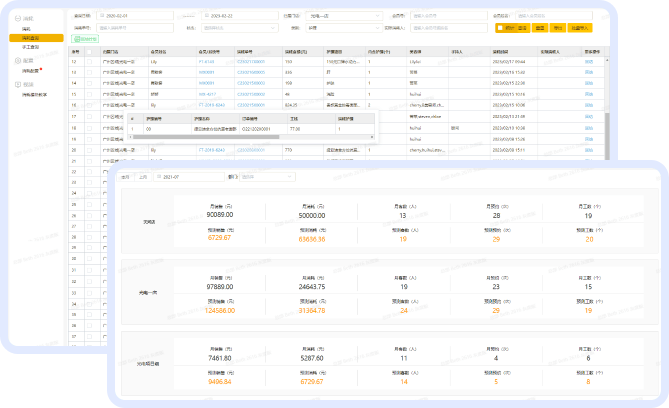The height and width of the screenshot is (408, 669).
Task: Click the action link in the 2023/02/15 10:16 row
Action: click(x=589, y=94)
